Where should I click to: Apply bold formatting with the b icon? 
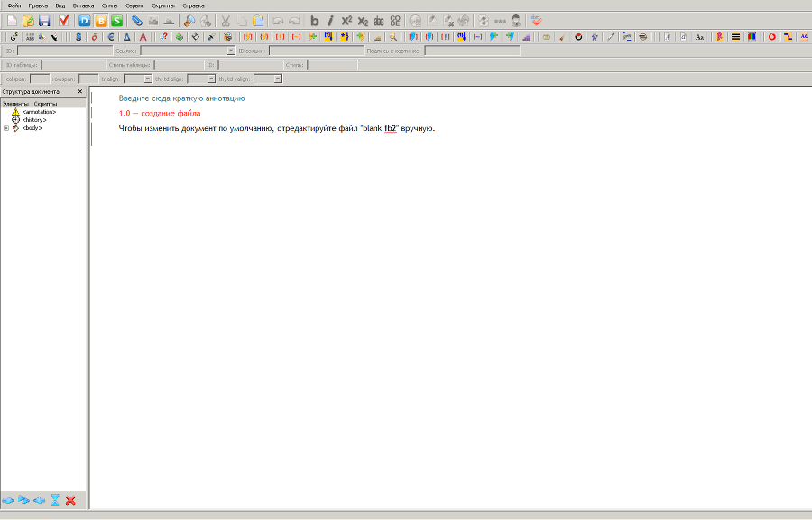coord(314,20)
